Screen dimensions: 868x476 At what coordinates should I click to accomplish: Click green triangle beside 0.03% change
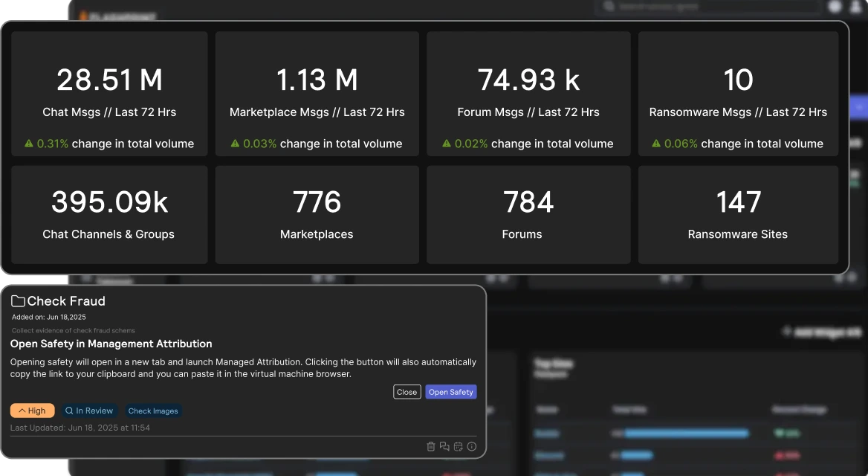235,144
